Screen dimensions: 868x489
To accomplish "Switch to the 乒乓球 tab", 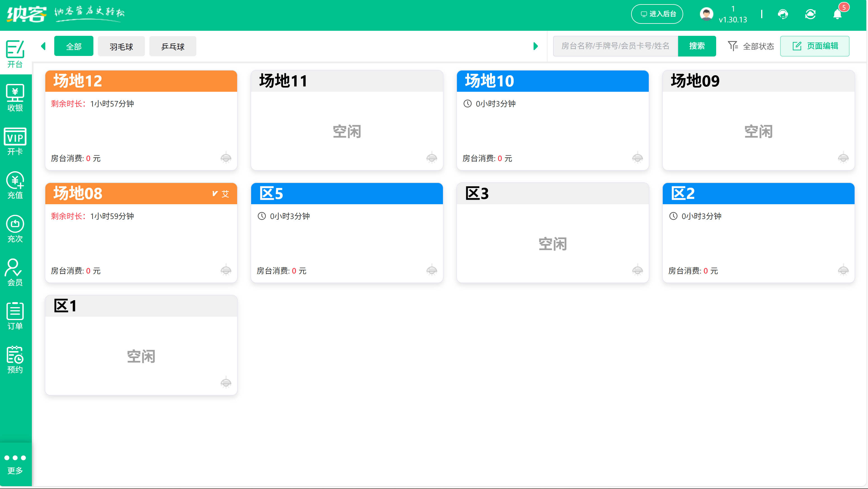I will pyautogui.click(x=173, y=46).
